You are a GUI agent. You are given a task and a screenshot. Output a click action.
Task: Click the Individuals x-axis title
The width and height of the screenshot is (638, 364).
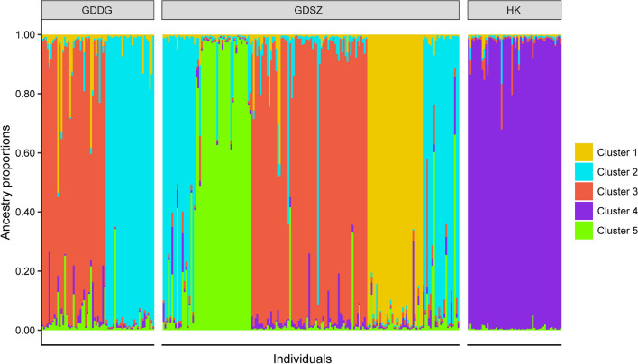[x=302, y=359]
